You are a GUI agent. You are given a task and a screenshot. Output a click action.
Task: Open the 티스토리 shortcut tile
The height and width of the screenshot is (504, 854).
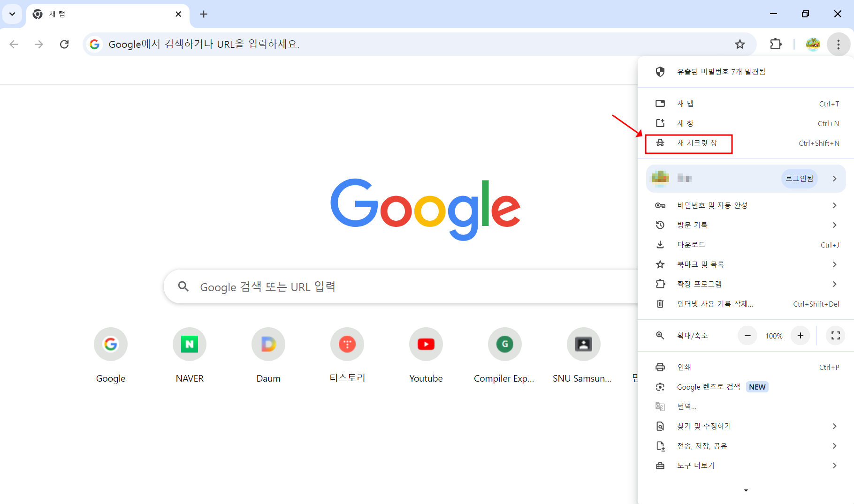(x=347, y=355)
